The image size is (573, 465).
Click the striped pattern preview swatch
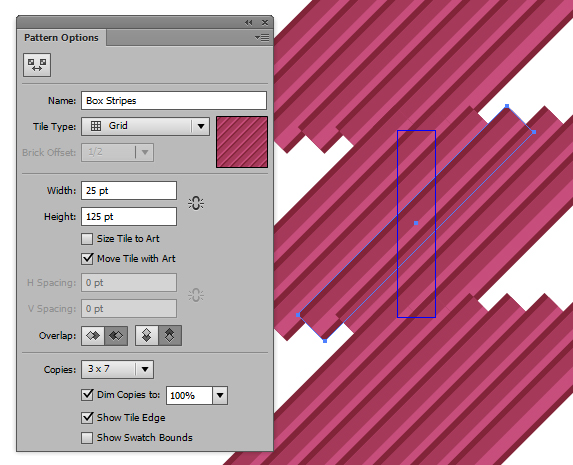[x=242, y=142]
